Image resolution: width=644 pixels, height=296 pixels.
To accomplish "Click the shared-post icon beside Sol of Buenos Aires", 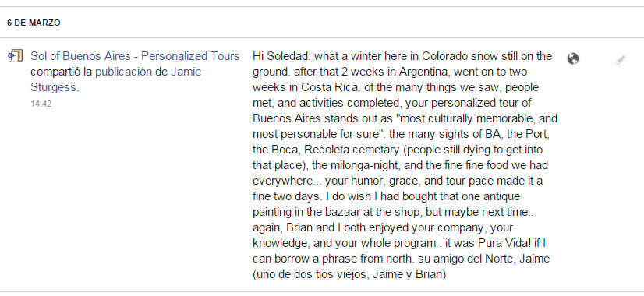I will coord(15,56).
